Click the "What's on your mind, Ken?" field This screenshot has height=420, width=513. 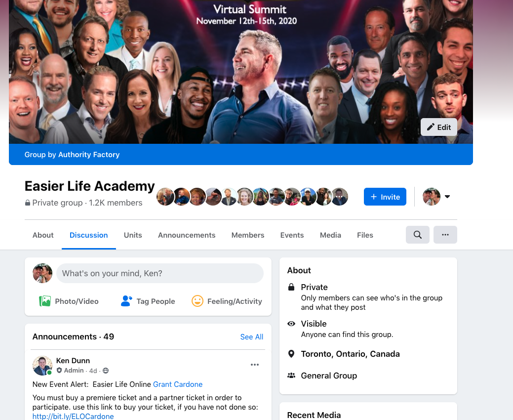159,273
